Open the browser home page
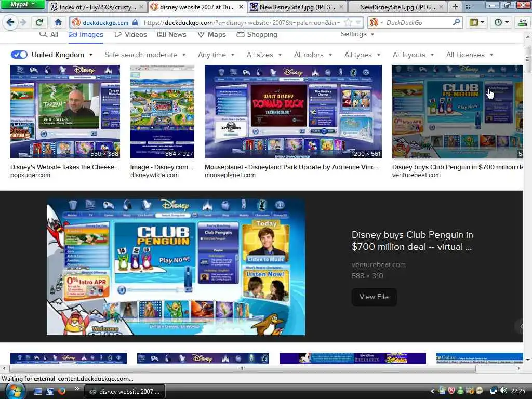 click(x=58, y=23)
